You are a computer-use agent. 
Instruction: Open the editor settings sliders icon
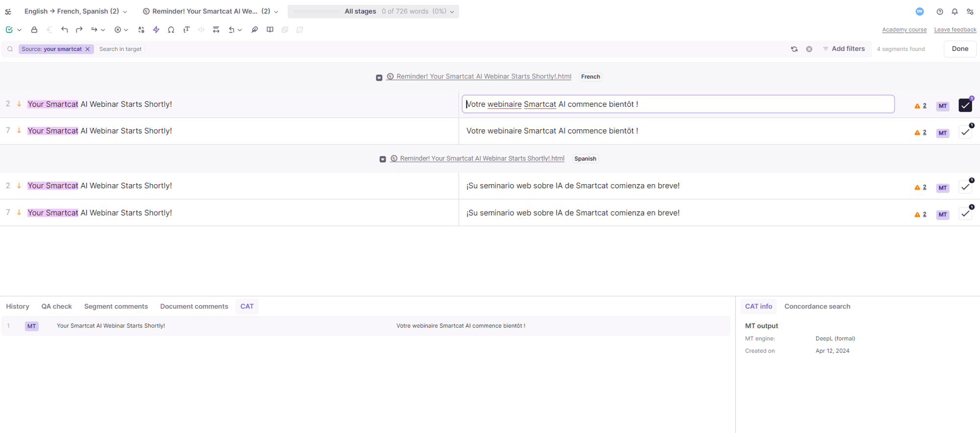(970, 12)
